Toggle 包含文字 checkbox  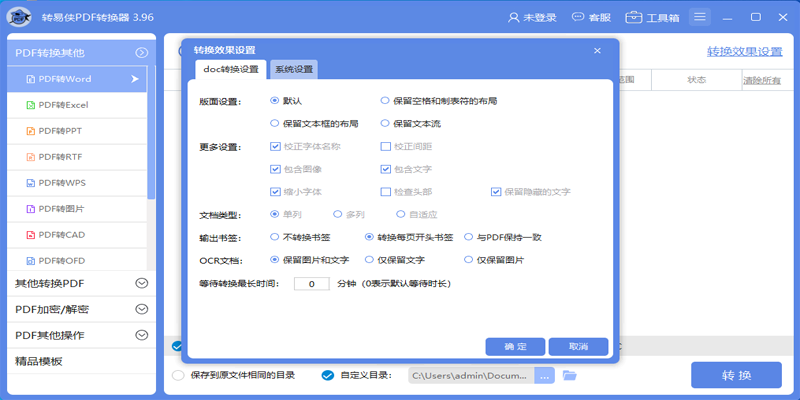pos(386,169)
